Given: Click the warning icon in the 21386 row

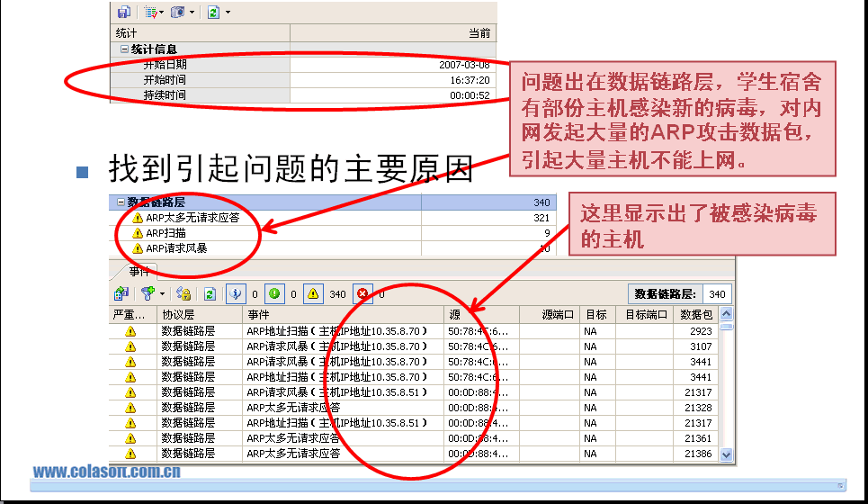Looking at the screenshot, I should point(130,454).
